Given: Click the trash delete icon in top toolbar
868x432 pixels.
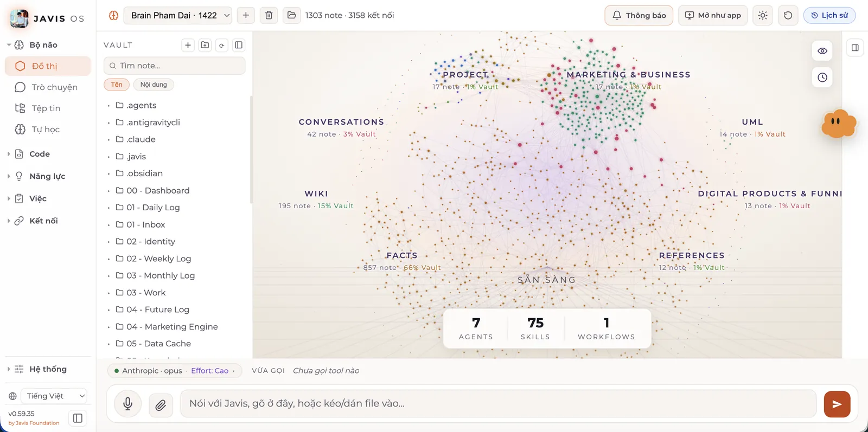Looking at the screenshot, I should [x=269, y=15].
